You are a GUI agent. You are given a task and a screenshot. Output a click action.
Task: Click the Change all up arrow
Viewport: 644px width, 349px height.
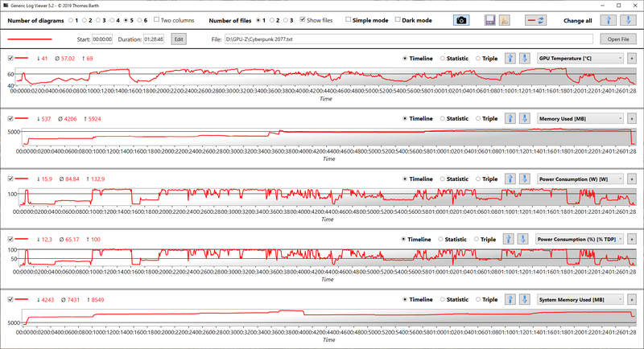click(609, 20)
